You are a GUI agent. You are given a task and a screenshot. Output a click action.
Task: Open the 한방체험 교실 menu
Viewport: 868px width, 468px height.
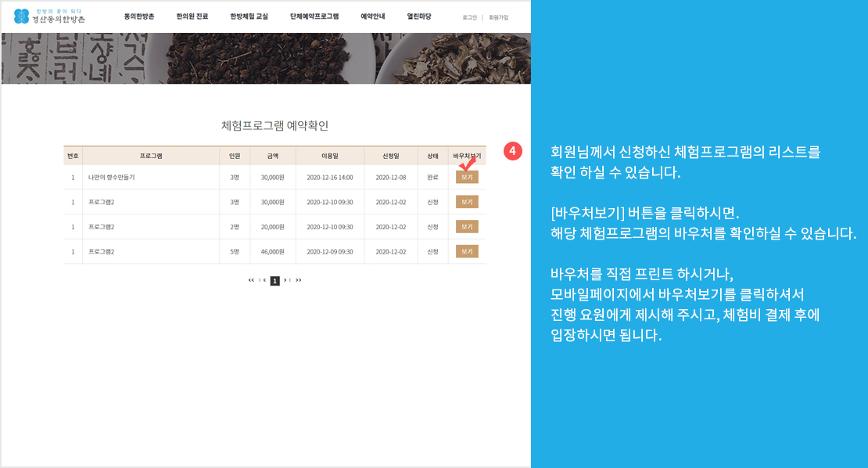249,16
